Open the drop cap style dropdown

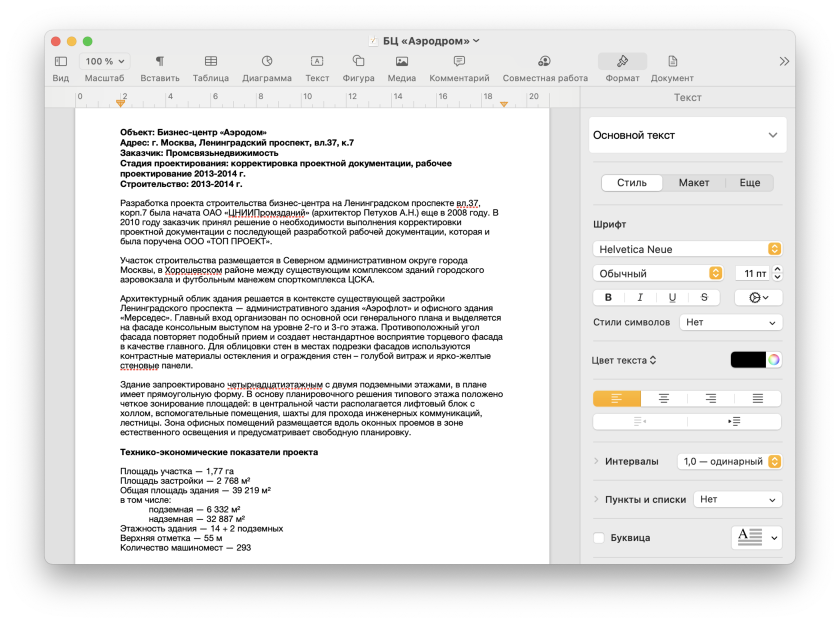(756, 538)
